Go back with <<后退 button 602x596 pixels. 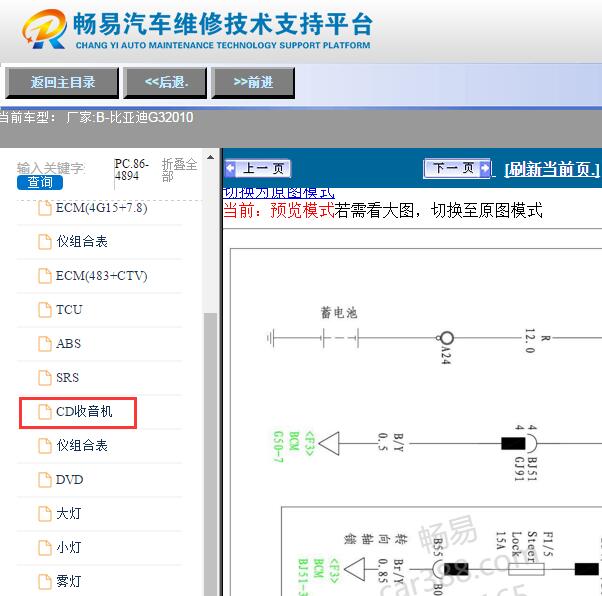(x=165, y=83)
